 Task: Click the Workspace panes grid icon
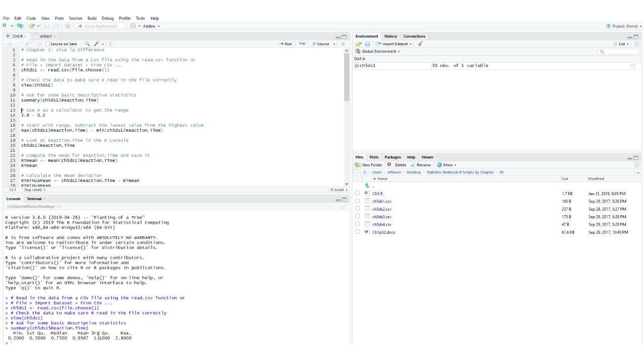click(x=133, y=26)
